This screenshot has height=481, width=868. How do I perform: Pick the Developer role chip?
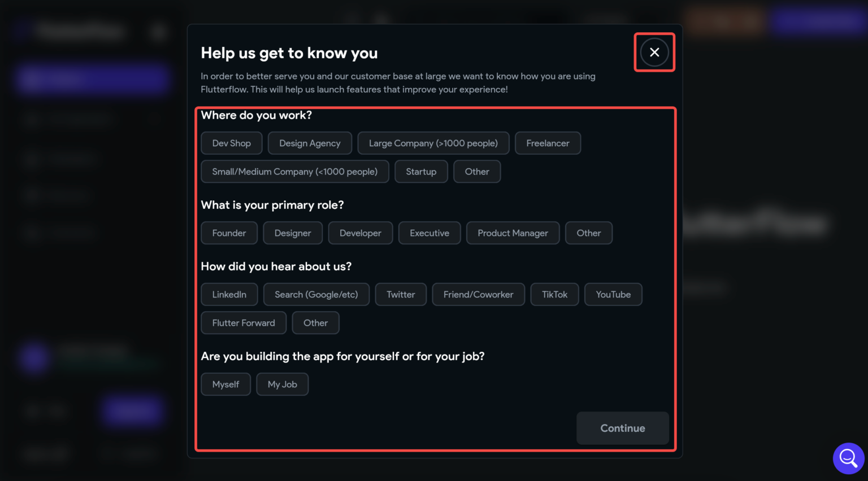tap(361, 233)
